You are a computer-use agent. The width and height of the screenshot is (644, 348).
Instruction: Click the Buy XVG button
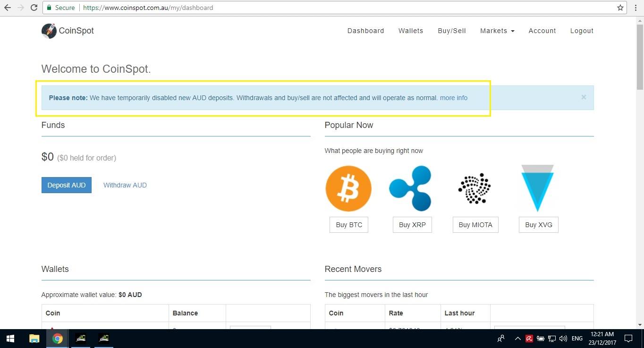point(539,225)
